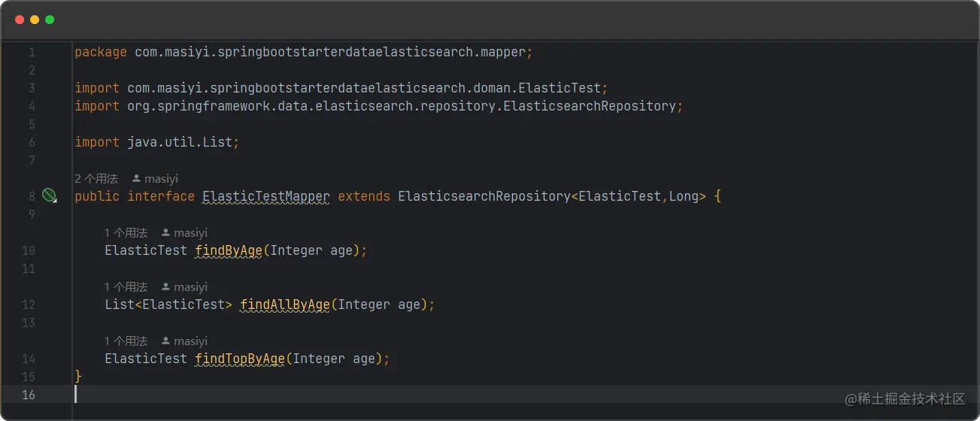Screen dimensions: 980x421
Task: Click the author icon above findAllByAge
Action: pyautogui.click(x=165, y=287)
